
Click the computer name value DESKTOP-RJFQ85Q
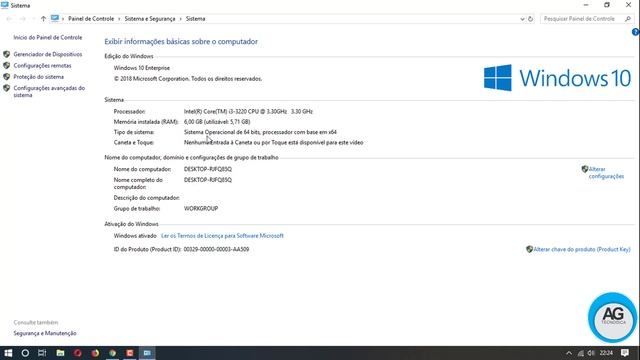208,169
